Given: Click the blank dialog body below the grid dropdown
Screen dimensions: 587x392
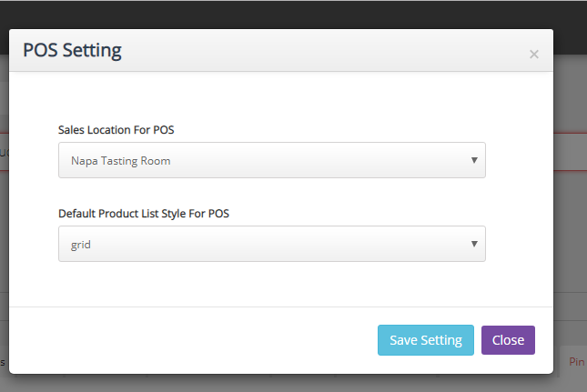Looking at the screenshot, I should click(273, 284).
